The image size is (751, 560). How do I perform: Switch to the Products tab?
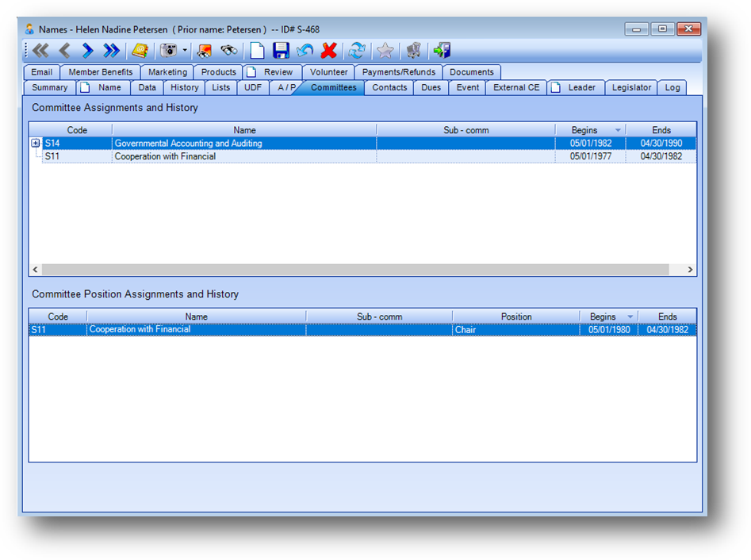(x=218, y=72)
